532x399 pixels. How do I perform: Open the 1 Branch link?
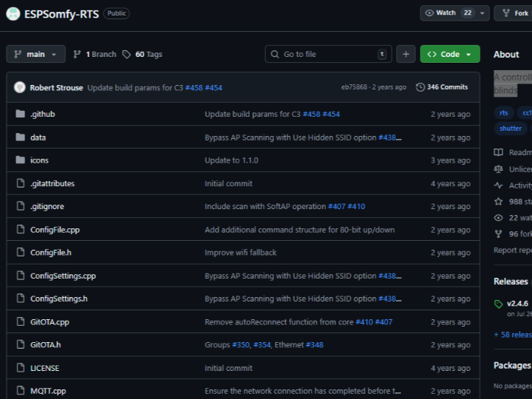pyautogui.click(x=95, y=54)
